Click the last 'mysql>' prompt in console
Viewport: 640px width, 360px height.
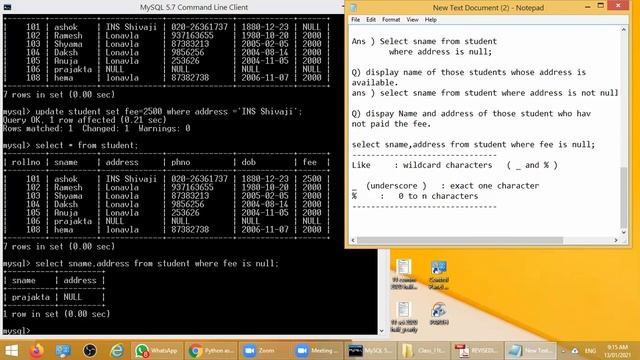click(x=16, y=330)
